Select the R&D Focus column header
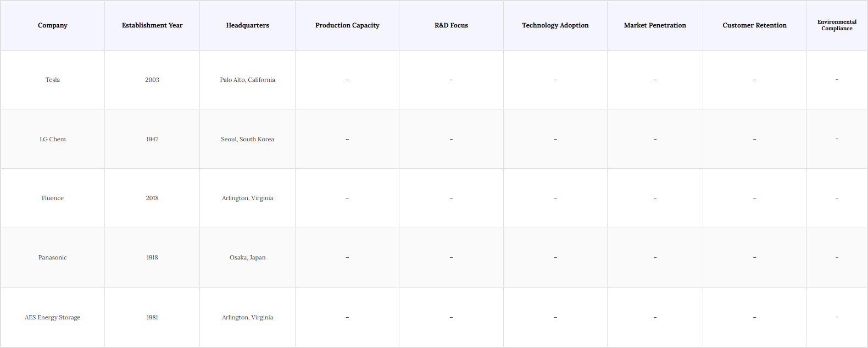 pyautogui.click(x=451, y=25)
